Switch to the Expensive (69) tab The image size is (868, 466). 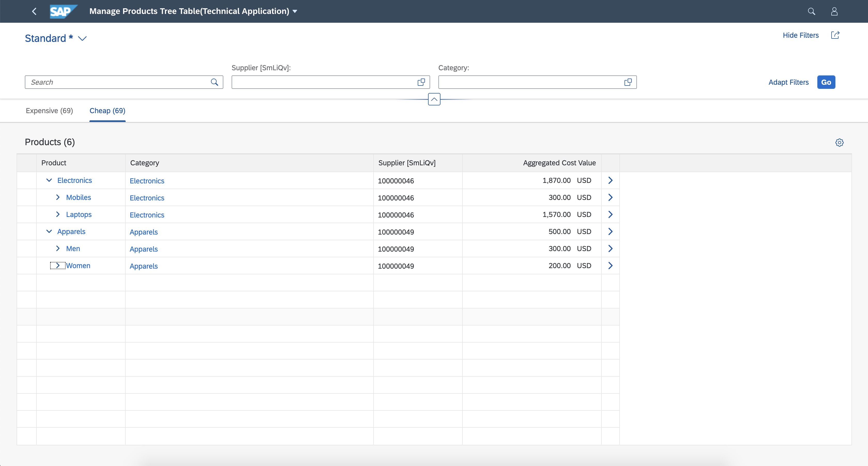tap(49, 111)
